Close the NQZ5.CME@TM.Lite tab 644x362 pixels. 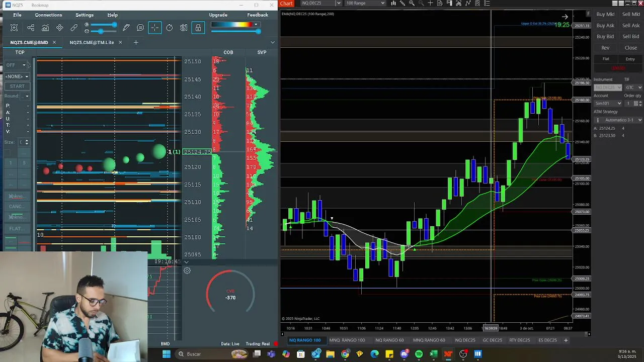click(120, 42)
